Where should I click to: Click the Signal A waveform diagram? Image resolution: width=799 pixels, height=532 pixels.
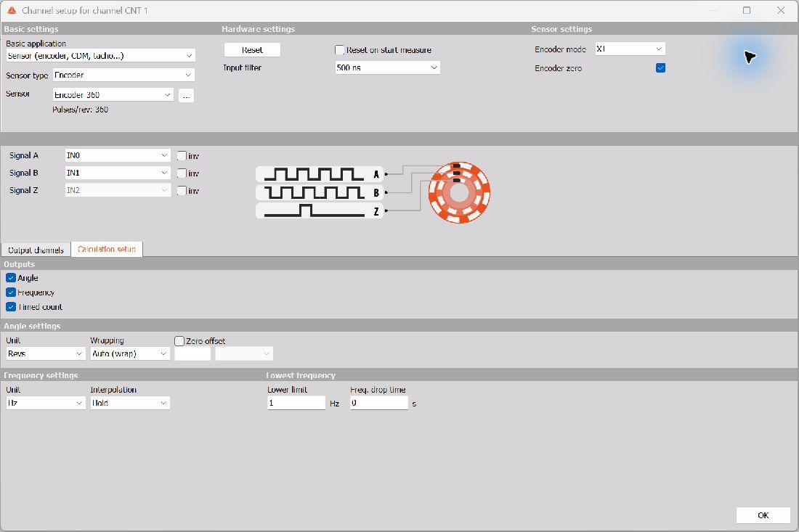[x=320, y=174]
